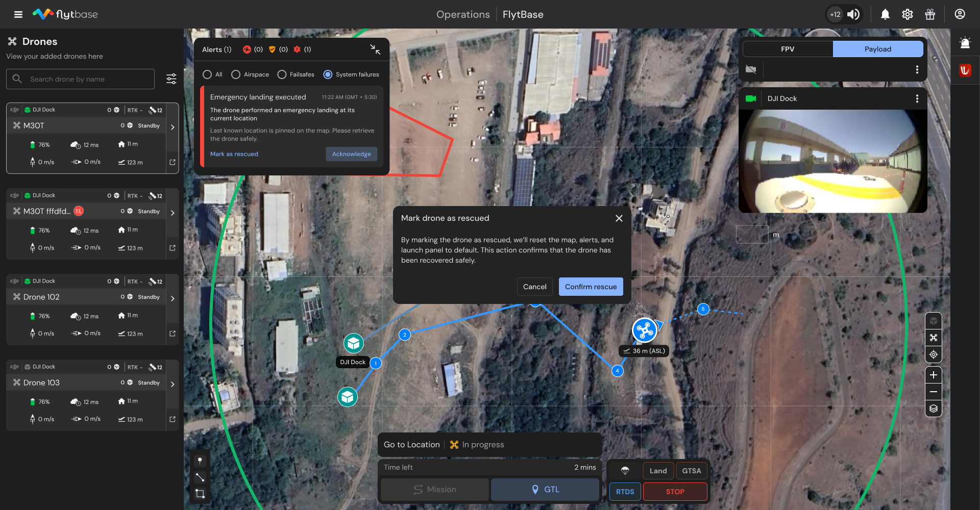Viewport: 980px width, 510px height.
Task: Open the DJI Dock camera thumbnail feed
Action: click(833, 161)
